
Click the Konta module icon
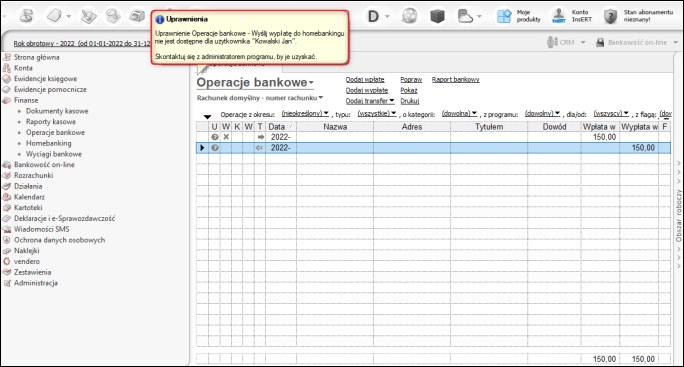(x=7, y=68)
